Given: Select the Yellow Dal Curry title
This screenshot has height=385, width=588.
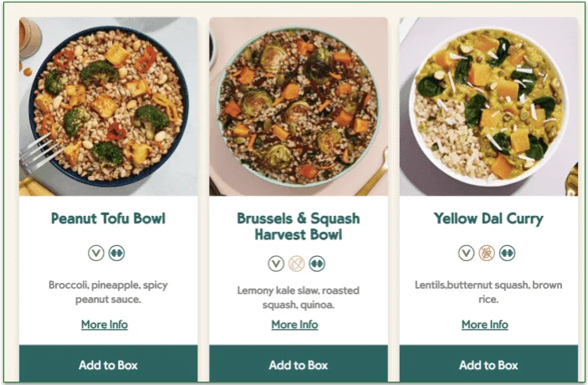Looking at the screenshot, I should 488,219.
